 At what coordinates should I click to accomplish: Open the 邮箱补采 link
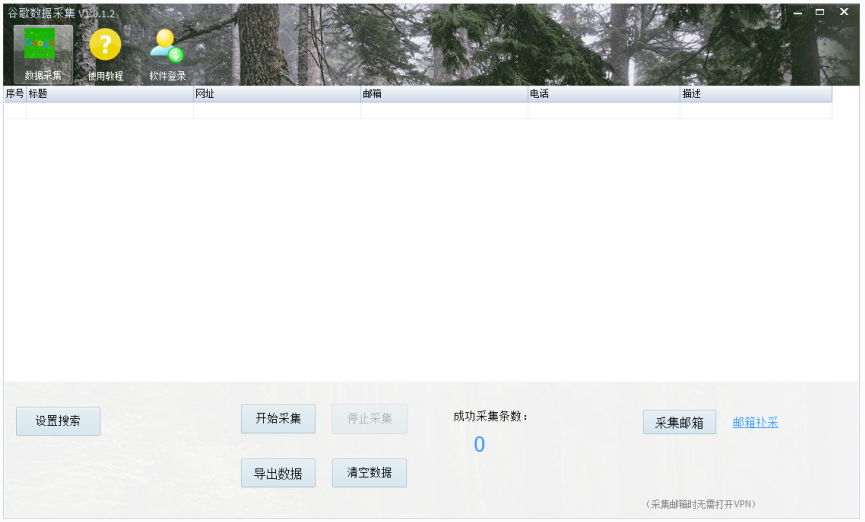pyautogui.click(x=755, y=422)
